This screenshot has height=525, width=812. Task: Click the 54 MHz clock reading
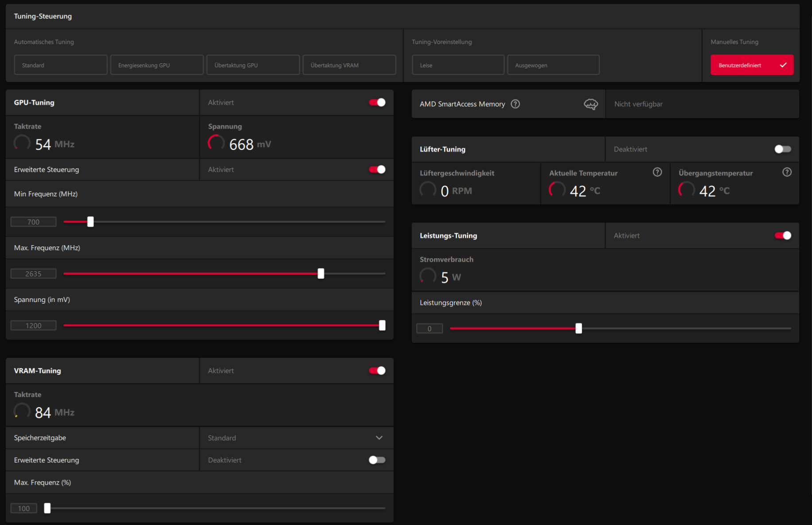(55, 144)
